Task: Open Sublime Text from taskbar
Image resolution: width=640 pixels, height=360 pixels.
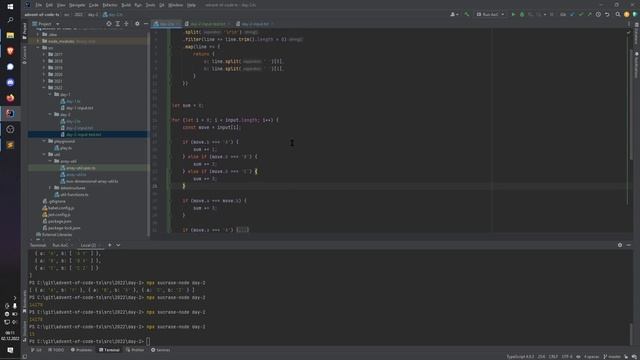Action: point(10,145)
